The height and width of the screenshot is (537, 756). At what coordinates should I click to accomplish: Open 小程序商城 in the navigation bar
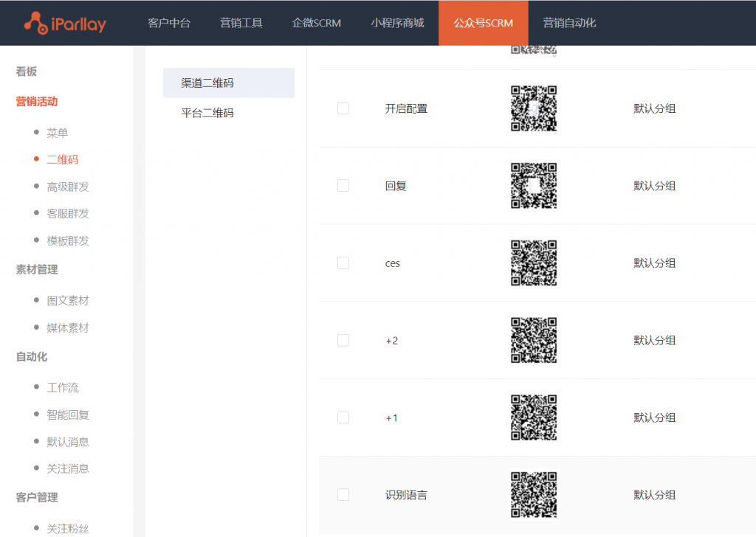[x=397, y=23]
